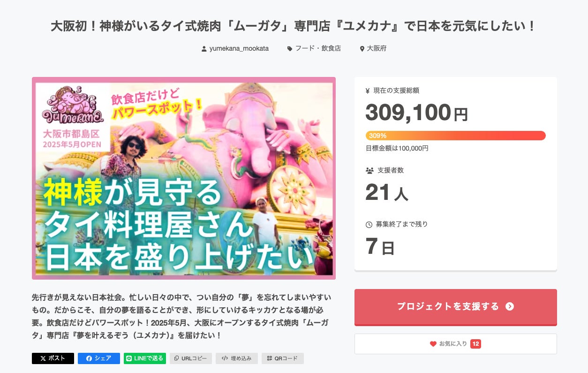Viewport: 588px width, 373px height.
Task: Open the yumekana_mookata profile link
Action: 239,48
